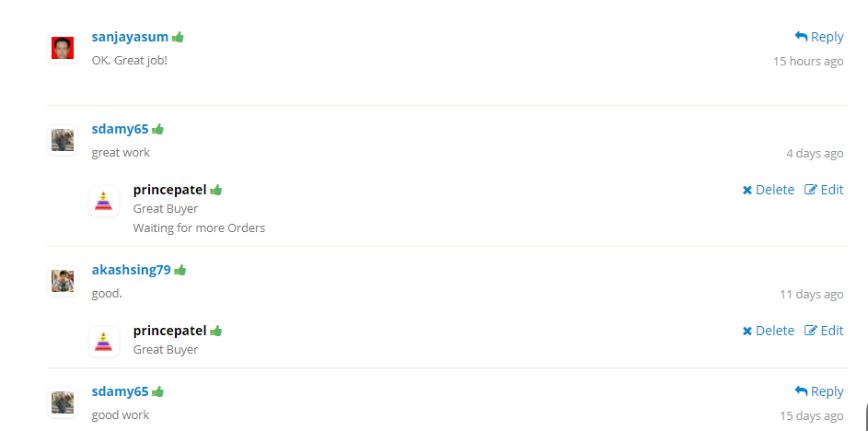This screenshot has height=431, width=868.
Task: Click princepatel name above 'Waiting for more Orders'
Action: coord(169,190)
